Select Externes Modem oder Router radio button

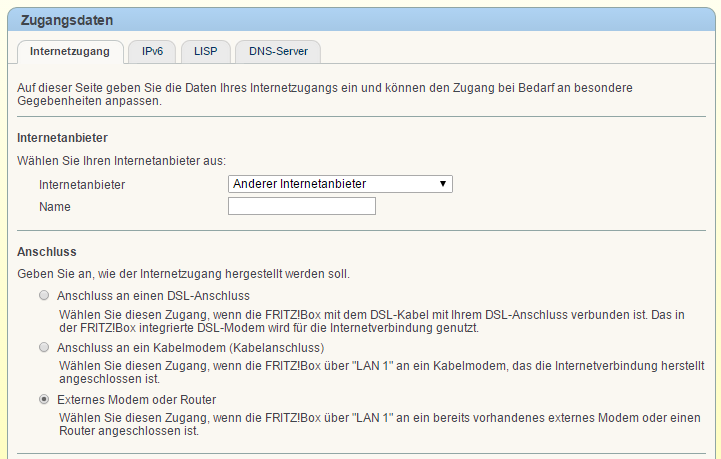[x=43, y=399]
